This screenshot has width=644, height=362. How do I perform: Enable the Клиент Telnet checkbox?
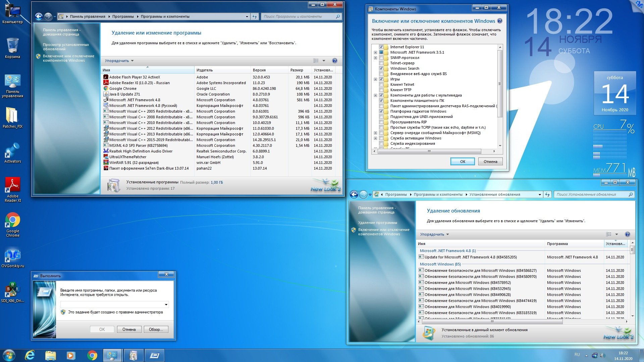pos(381,84)
